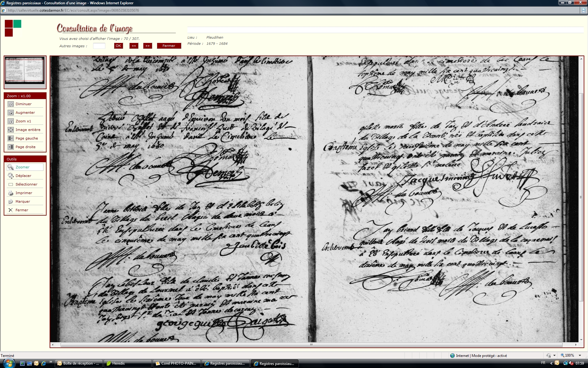
Task: Show the Page gauche view icon
Action: (x=11, y=139)
